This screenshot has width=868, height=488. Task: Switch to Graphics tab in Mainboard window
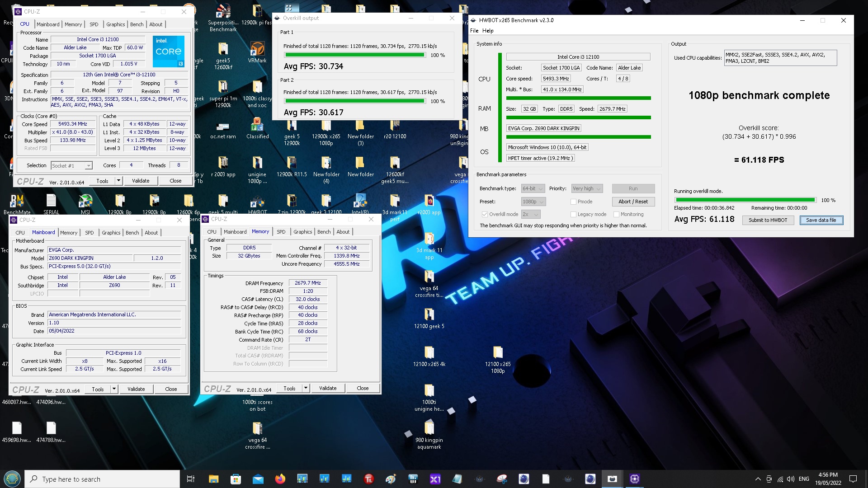point(111,233)
